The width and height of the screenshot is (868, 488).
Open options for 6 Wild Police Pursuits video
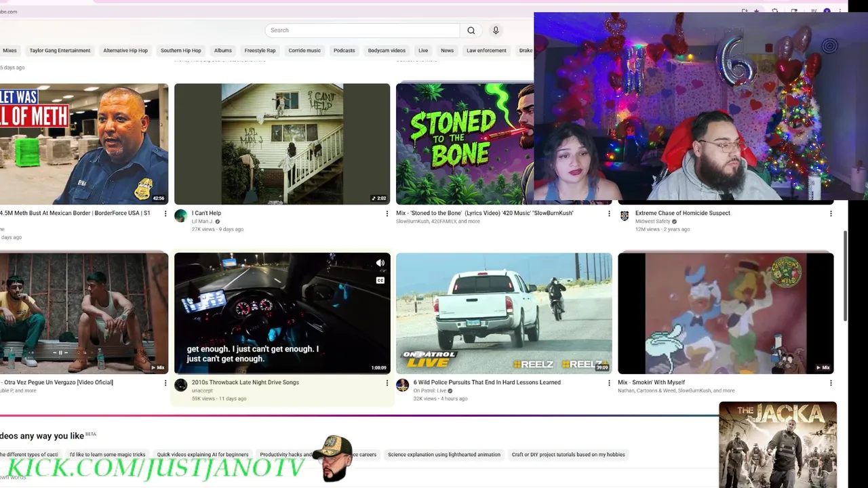(x=609, y=383)
